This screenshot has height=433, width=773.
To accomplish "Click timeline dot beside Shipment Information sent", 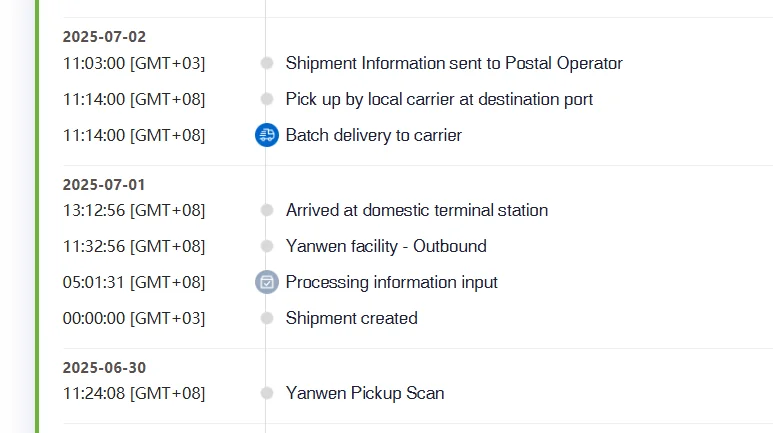I will click(x=266, y=63).
